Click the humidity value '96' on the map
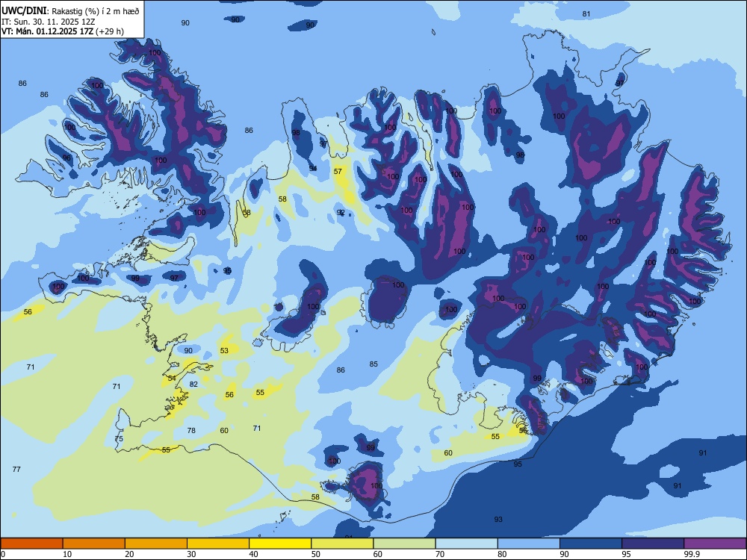Screen dimensions: 747x560 tap(66, 158)
